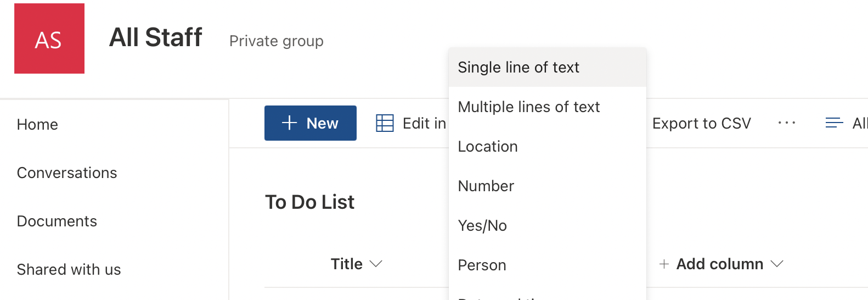Choose Single line of text option
Viewport: 868px width, 300px height.
[x=518, y=67]
